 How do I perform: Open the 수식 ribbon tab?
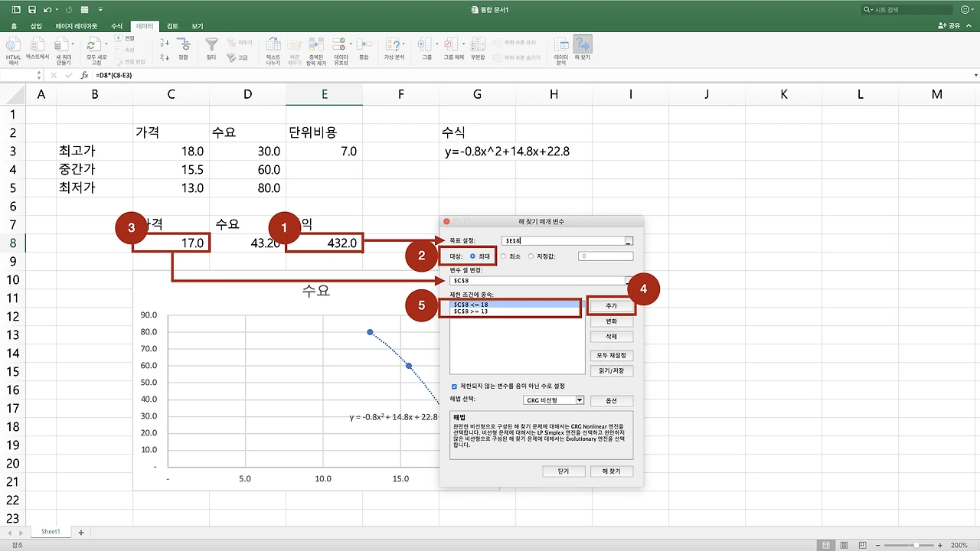(116, 26)
